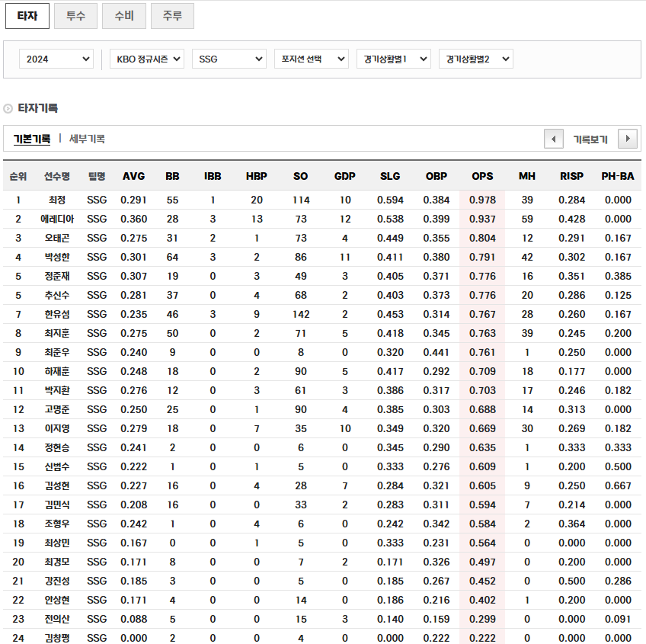Select 한유섬's SO value 142
This screenshot has height=644, width=646.
pos(301,314)
